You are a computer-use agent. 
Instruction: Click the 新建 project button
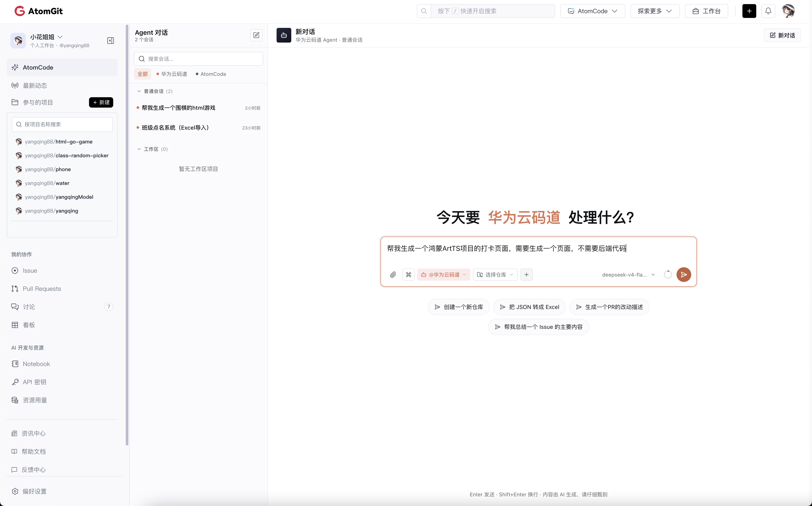tap(101, 102)
